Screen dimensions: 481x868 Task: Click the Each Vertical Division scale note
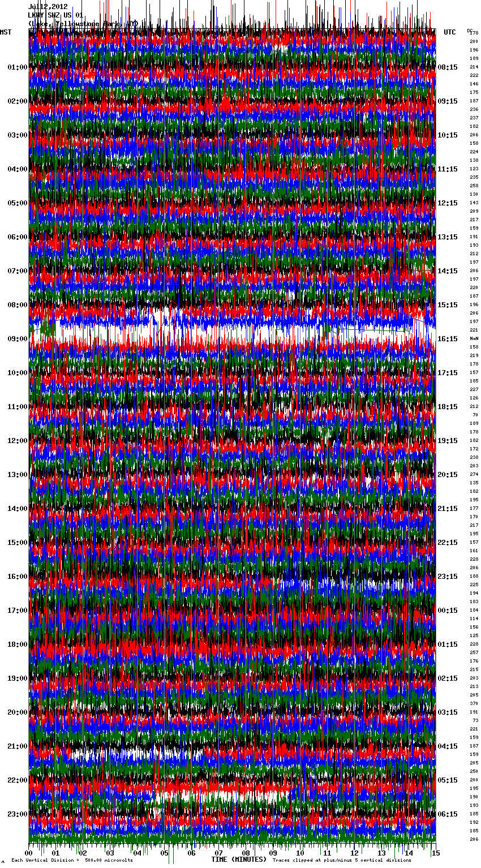coord(72,861)
